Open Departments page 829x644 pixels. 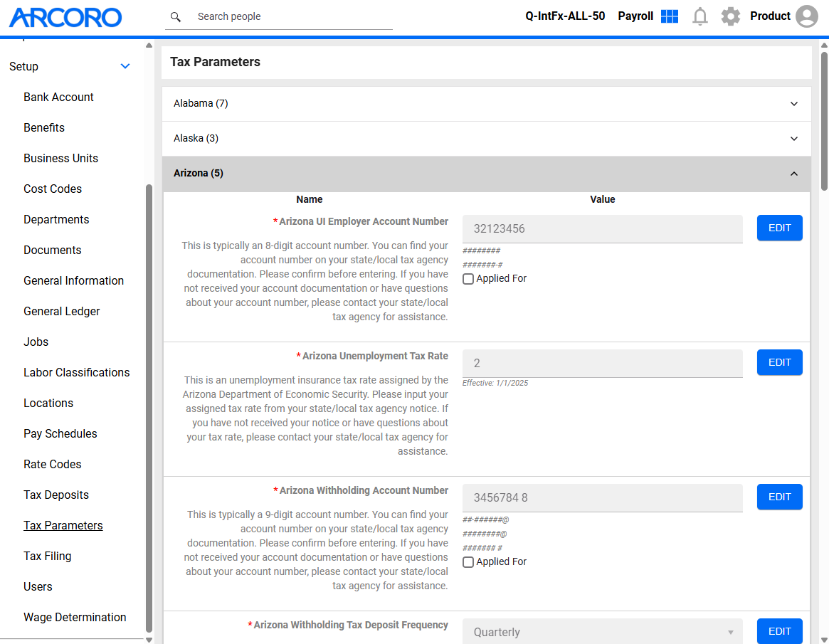pos(56,220)
